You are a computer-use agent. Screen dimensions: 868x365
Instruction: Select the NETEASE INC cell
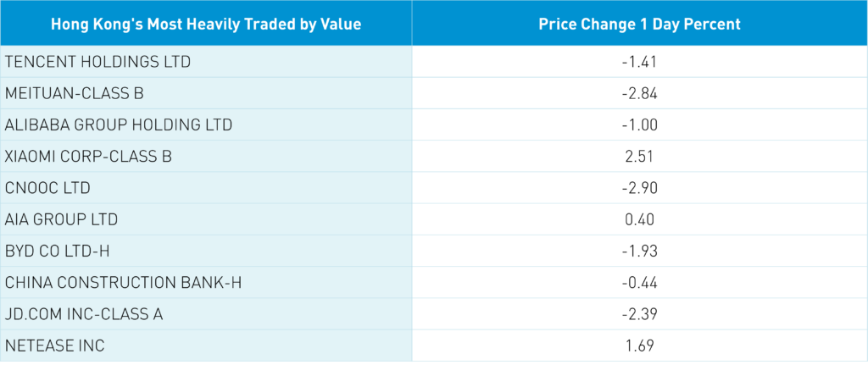click(56, 346)
